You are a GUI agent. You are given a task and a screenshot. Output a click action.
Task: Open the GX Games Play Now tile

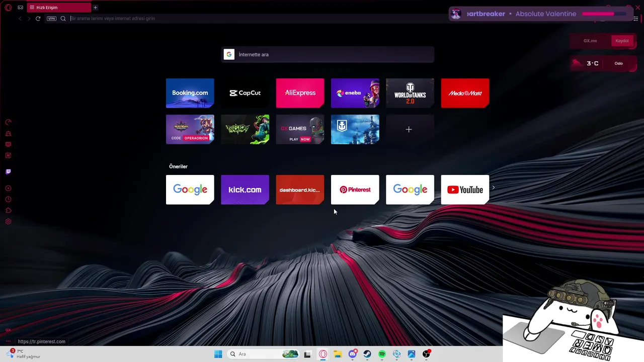[300, 129]
